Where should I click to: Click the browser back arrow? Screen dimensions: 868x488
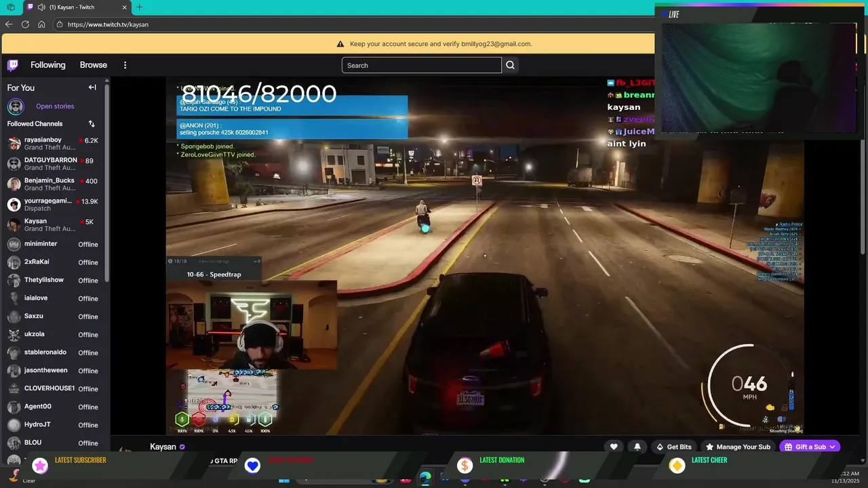(9, 24)
